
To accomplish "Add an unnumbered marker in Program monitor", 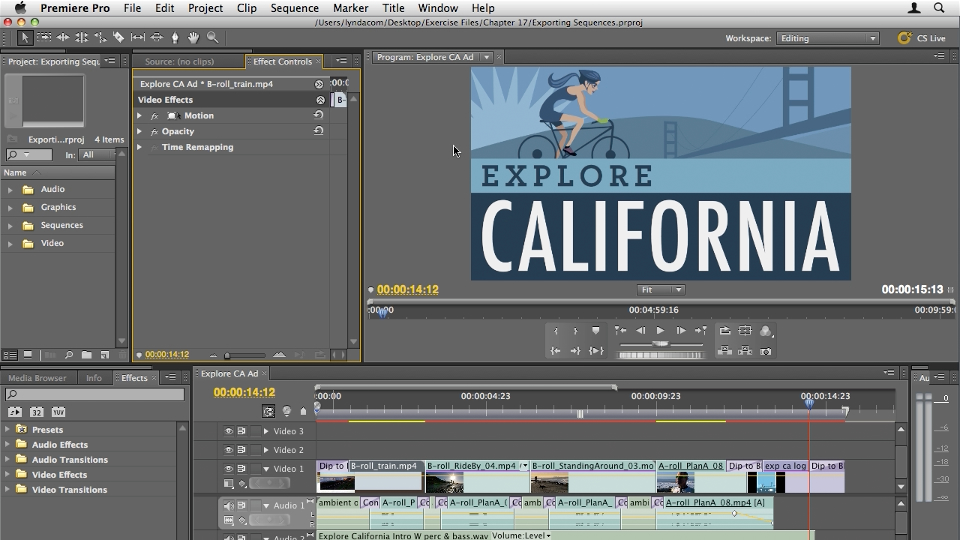I will [596, 331].
